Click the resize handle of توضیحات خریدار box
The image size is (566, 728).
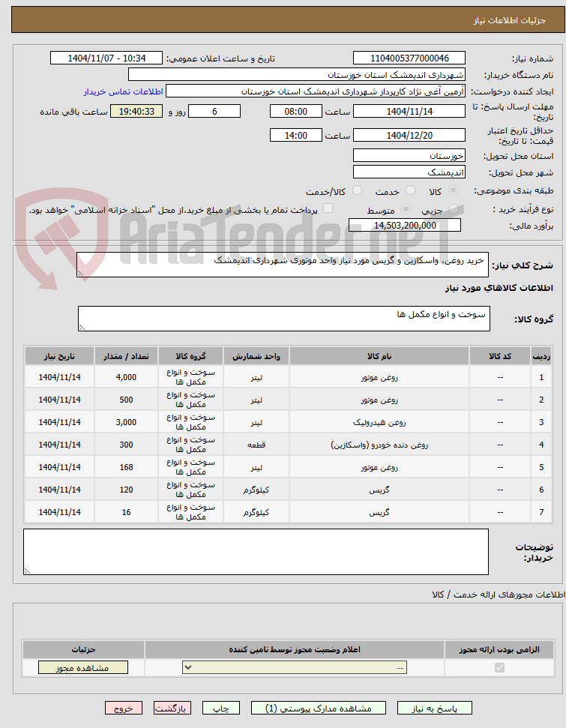click(28, 571)
